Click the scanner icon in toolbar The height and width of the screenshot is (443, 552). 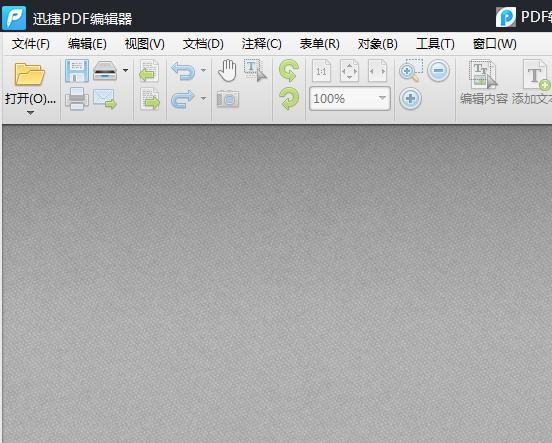click(105, 71)
